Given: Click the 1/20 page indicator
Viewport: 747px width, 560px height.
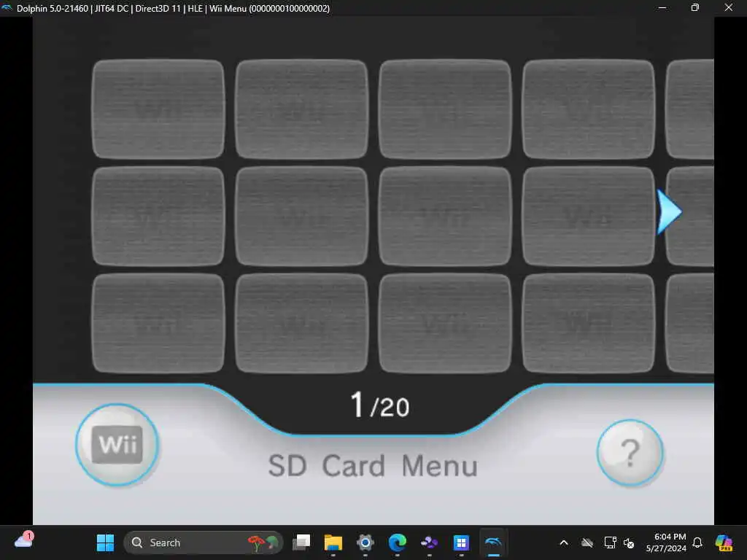Looking at the screenshot, I should [x=379, y=405].
